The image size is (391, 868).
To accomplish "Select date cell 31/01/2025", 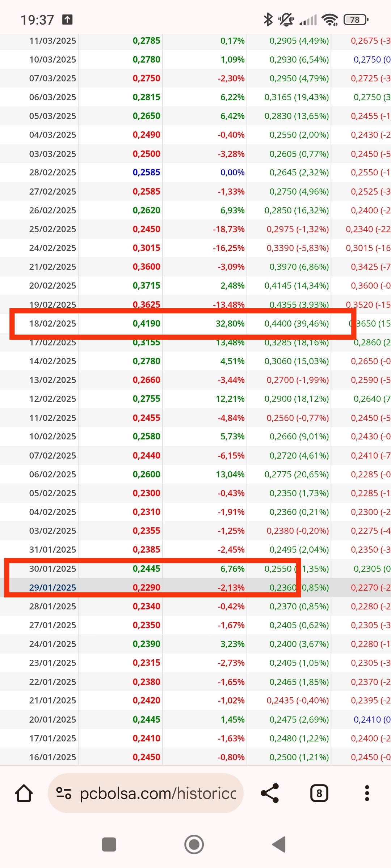I will coord(52,549).
